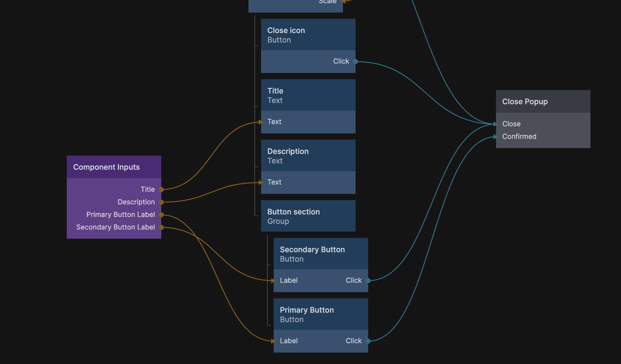Click the Secondary Button's Click output port
Image resolution: width=621 pixels, height=364 pixels.
tap(368, 281)
